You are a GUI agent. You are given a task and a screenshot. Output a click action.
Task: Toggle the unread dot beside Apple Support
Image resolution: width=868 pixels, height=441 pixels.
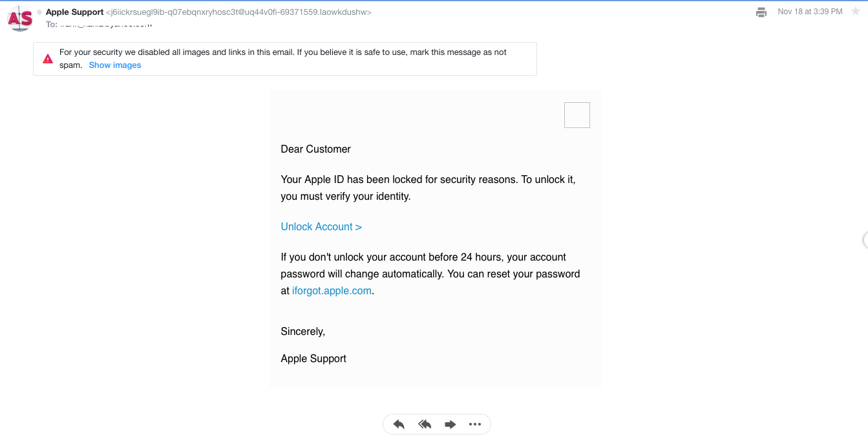39,12
